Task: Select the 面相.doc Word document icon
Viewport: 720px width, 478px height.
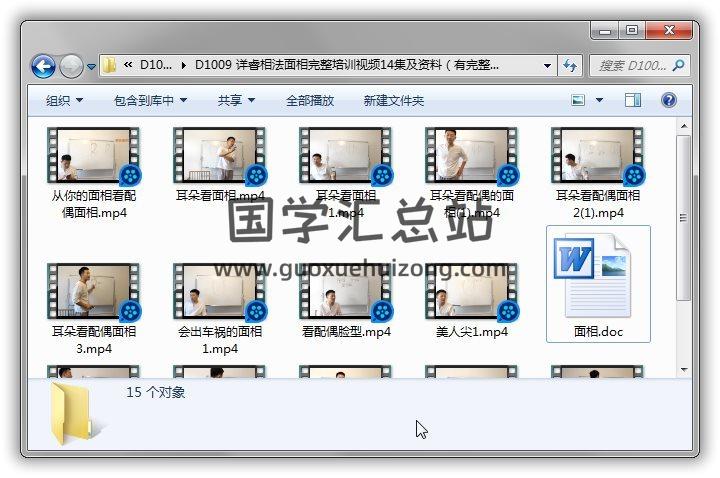Action: [x=592, y=276]
